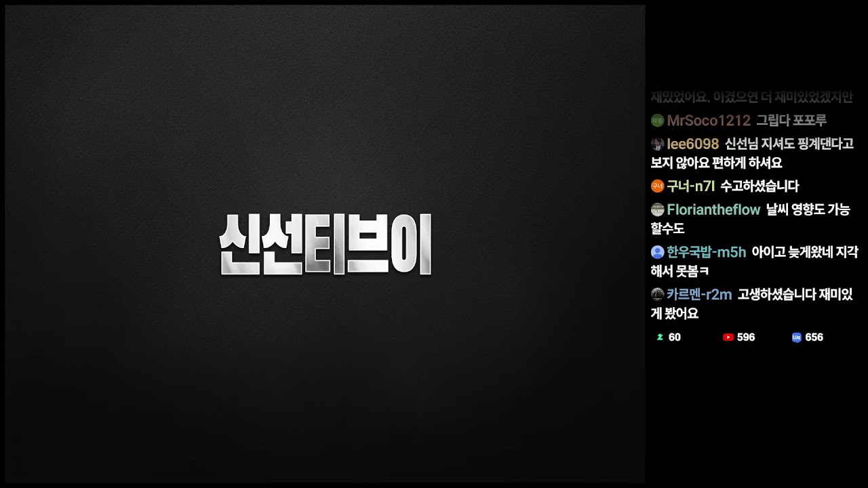Click the YouTube icon beside 596
Image resolution: width=868 pixels, height=488 pixels.
(x=728, y=338)
